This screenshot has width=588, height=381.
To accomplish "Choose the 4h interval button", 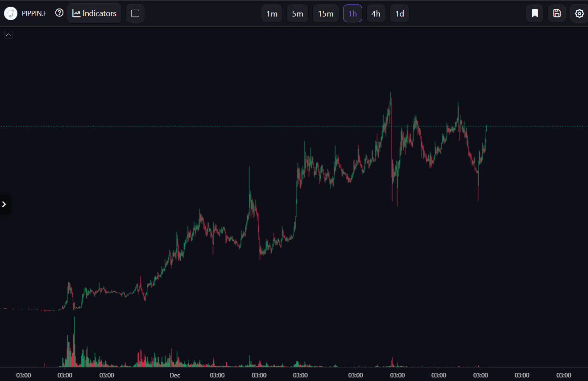I will coord(376,13).
